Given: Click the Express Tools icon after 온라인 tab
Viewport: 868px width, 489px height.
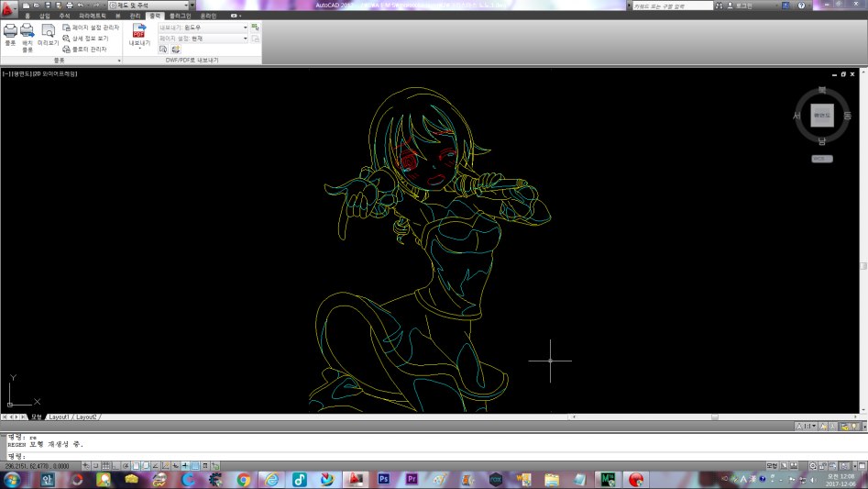Looking at the screenshot, I should point(234,16).
